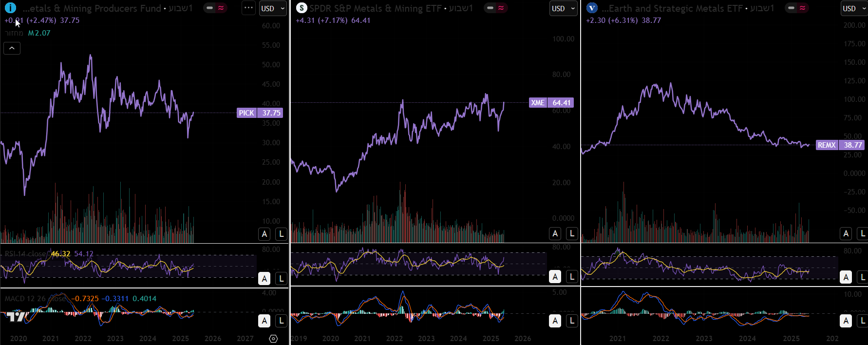The height and width of the screenshot is (345, 868).
Task: Click the SPDR S&P Metals & Mining ETF title
Action: tap(375, 8)
